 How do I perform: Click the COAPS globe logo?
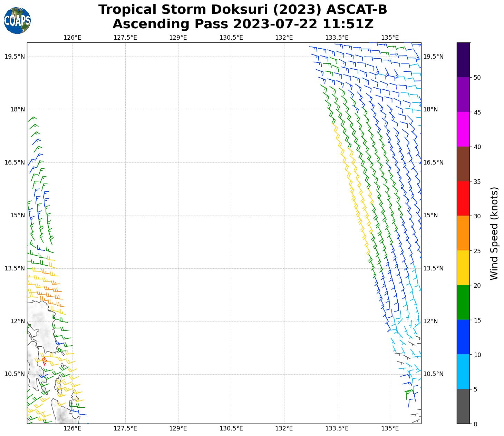(17, 21)
